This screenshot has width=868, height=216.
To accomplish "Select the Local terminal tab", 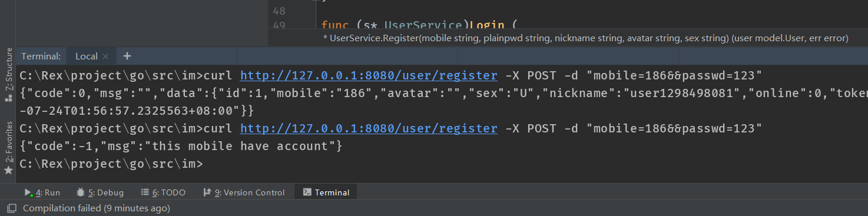I will (87, 57).
